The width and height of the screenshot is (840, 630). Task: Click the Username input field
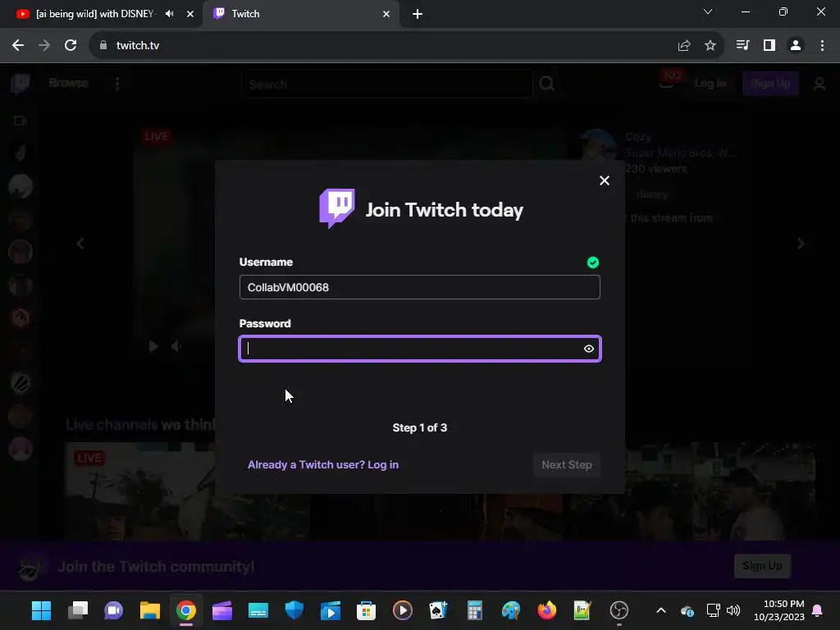[x=419, y=287]
